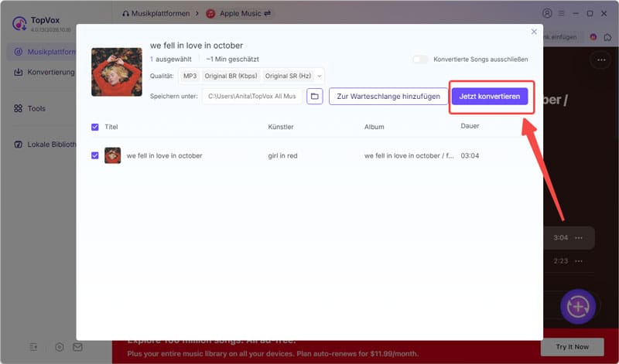Click the album cell "we fell in love in october / f..."
This screenshot has width=619, height=364.
[409, 156]
